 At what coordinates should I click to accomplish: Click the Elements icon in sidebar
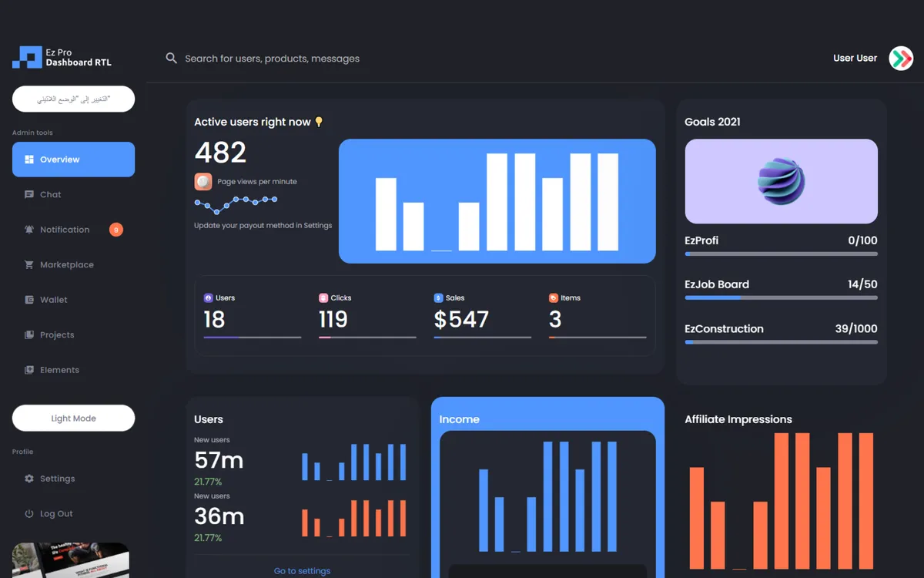29,370
